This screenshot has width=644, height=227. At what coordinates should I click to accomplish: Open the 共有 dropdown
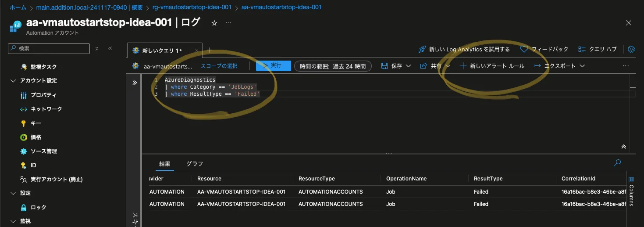click(x=436, y=66)
